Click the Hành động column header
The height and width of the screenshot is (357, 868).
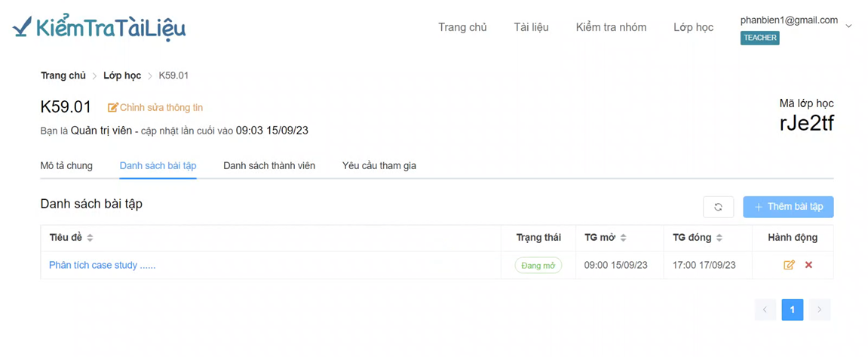(x=793, y=238)
